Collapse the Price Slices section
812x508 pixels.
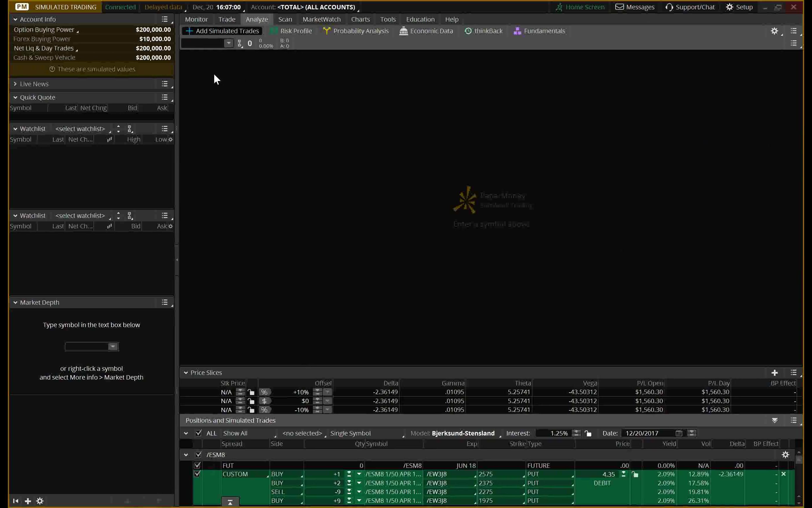point(186,373)
